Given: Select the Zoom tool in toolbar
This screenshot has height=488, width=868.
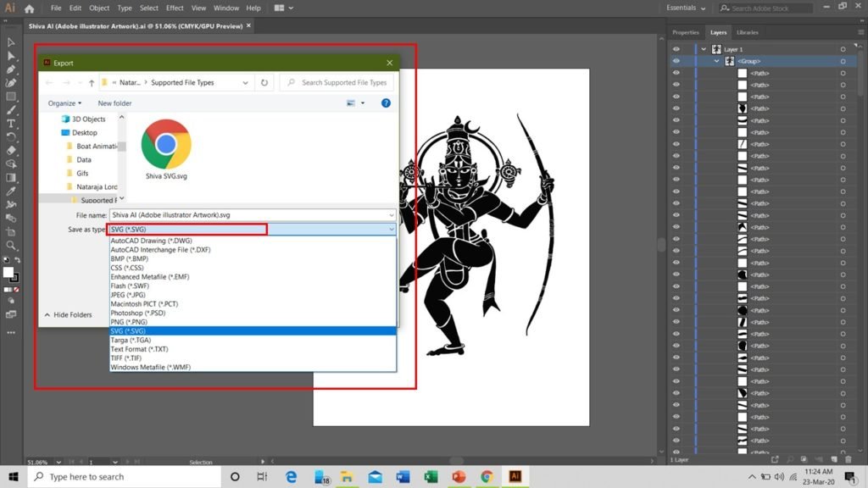Looking at the screenshot, I should [10, 245].
